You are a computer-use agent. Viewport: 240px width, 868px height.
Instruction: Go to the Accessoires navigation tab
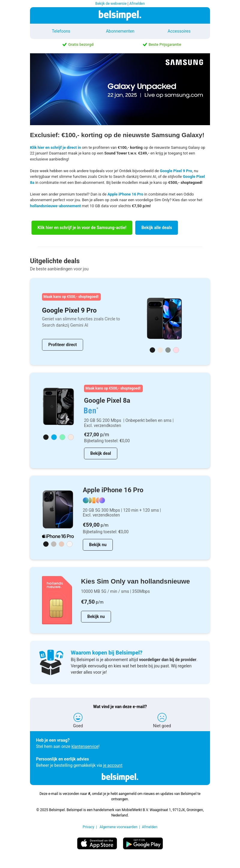(x=179, y=31)
